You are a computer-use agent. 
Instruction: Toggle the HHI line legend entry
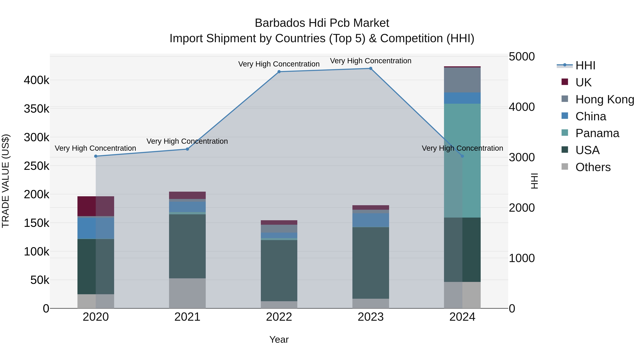(x=576, y=65)
